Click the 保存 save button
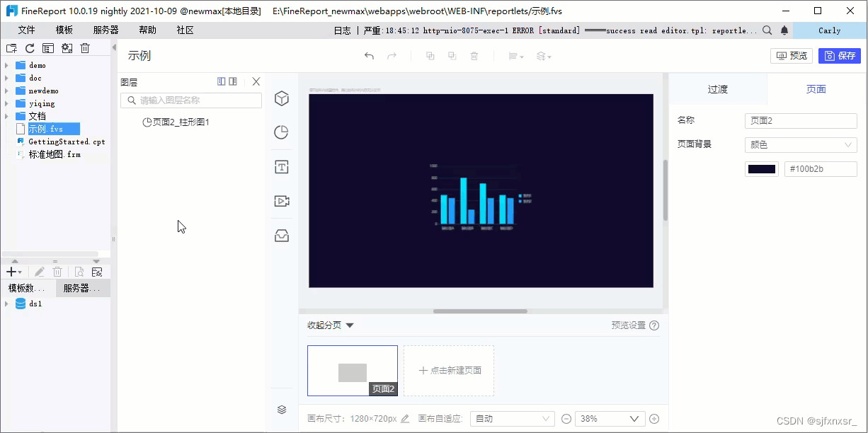Image resolution: width=868 pixels, height=433 pixels. pyautogui.click(x=840, y=56)
